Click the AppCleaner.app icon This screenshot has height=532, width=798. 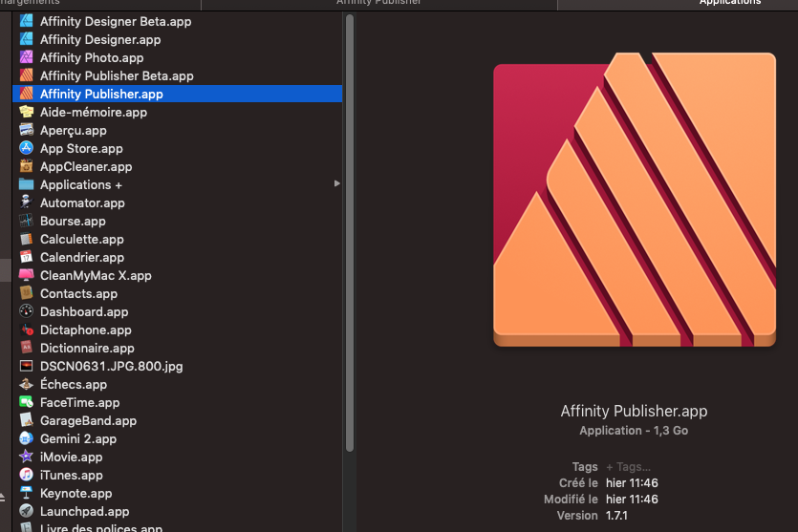[x=26, y=166]
